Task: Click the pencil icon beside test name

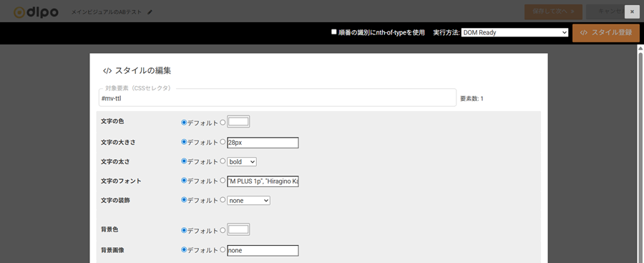Action: pos(150,12)
